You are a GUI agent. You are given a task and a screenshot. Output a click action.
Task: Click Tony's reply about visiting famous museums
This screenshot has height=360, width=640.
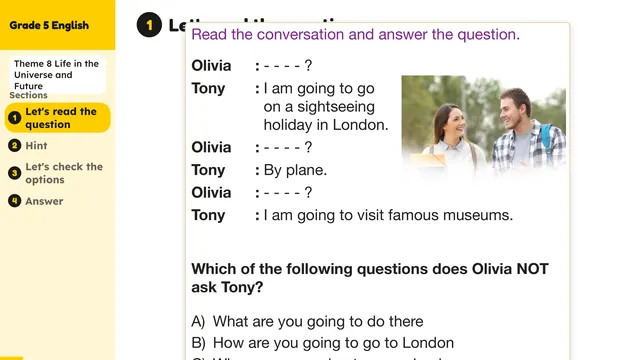pos(388,215)
